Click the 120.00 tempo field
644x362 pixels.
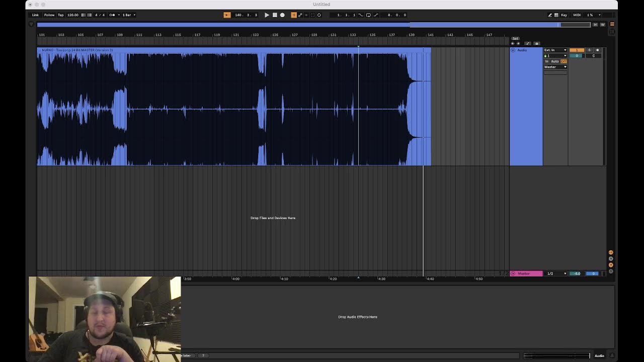(x=73, y=15)
